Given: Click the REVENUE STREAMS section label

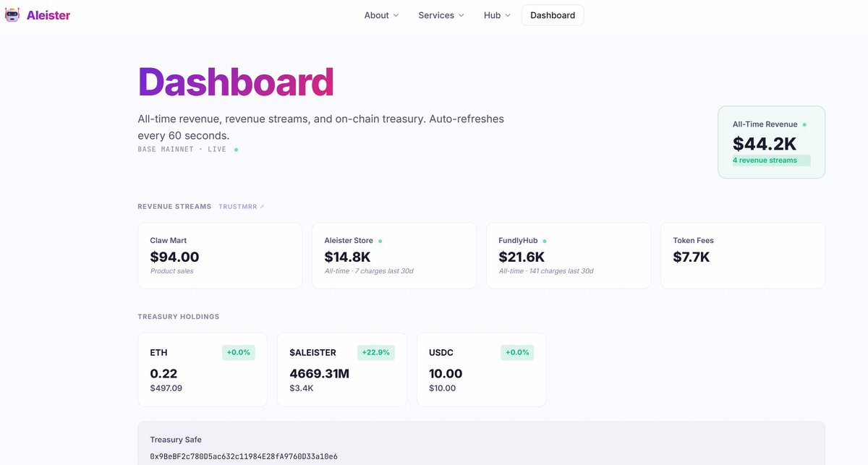Looking at the screenshot, I should (174, 207).
